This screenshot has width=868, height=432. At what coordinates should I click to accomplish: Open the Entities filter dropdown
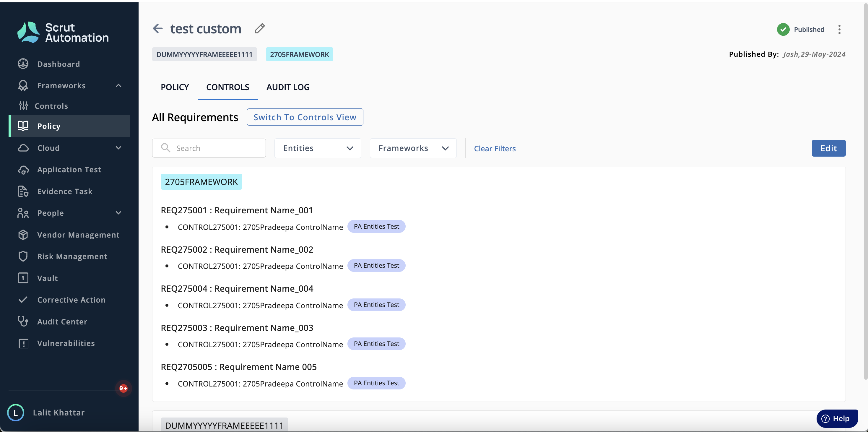pyautogui.click(x=318, y=148)
